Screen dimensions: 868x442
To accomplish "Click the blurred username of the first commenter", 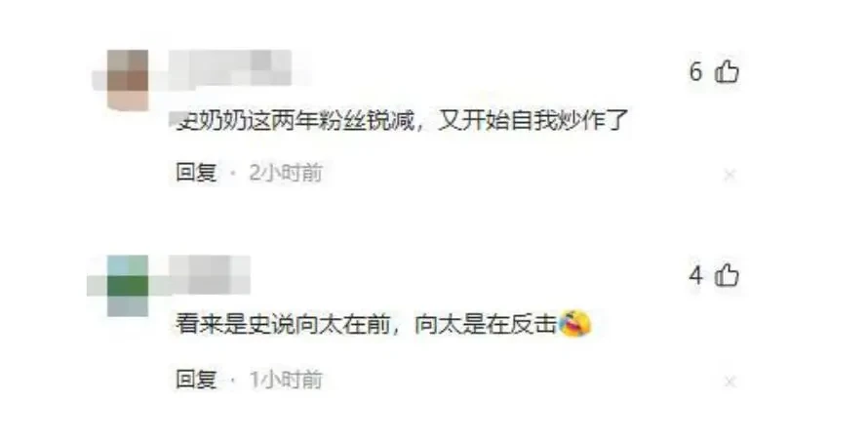I will click(x=230, y=67).
